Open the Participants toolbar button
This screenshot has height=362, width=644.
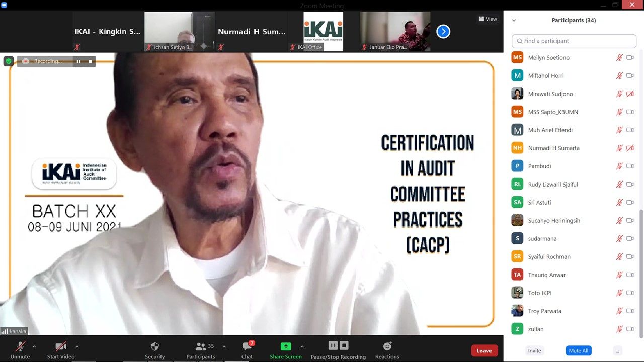[201, 350]
